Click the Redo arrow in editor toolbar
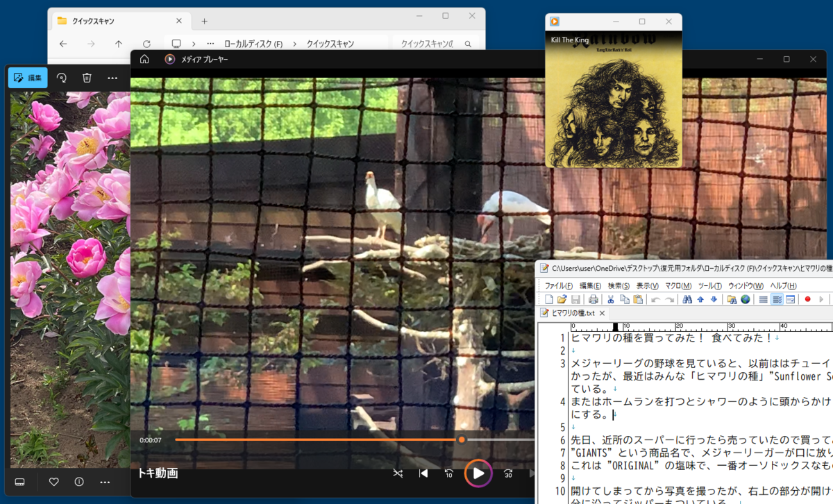This screenshot has width=833, height=504. click(x=670, y=300)
